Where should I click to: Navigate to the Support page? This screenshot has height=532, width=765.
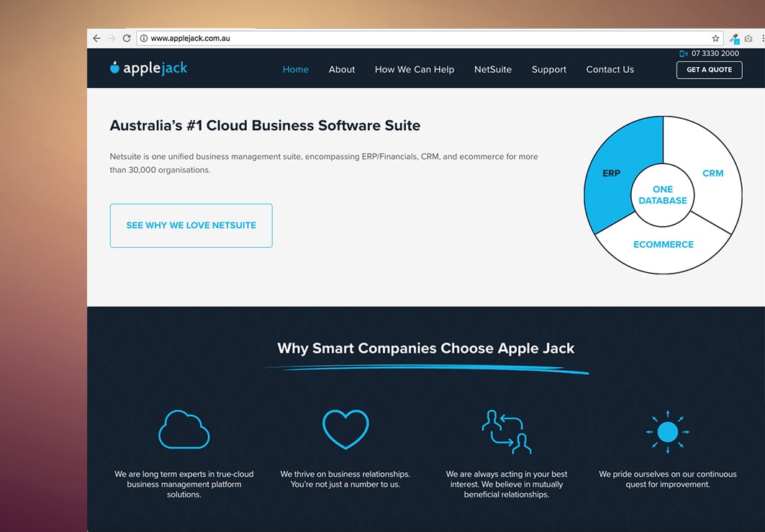coord(549,70)
